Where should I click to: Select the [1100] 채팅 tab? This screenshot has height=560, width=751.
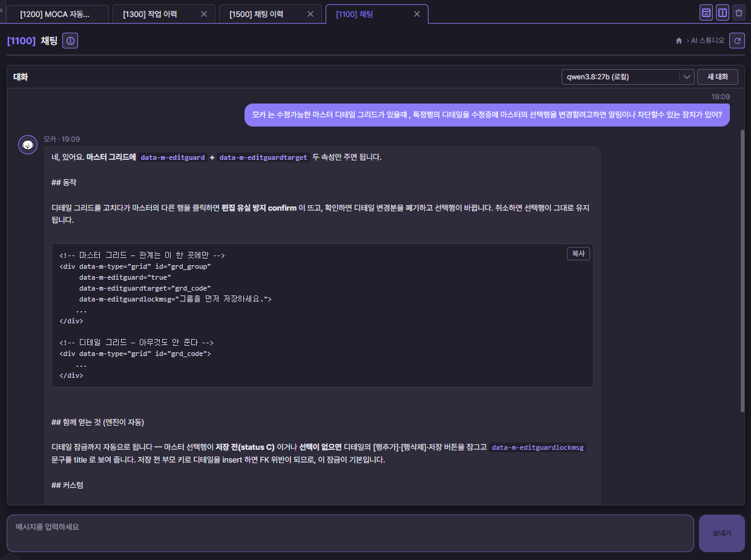click(x=376, y=14)
